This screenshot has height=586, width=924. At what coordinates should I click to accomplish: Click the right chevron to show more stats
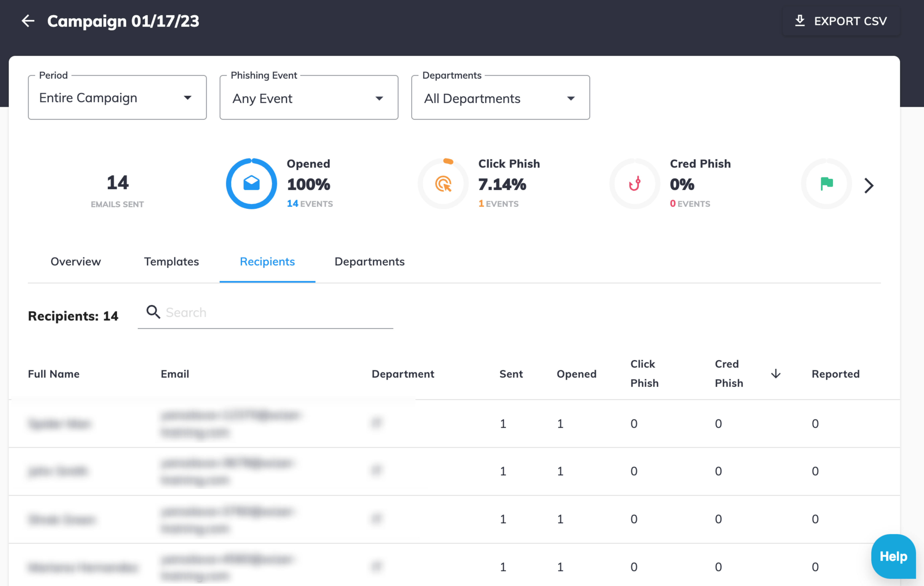869,186
